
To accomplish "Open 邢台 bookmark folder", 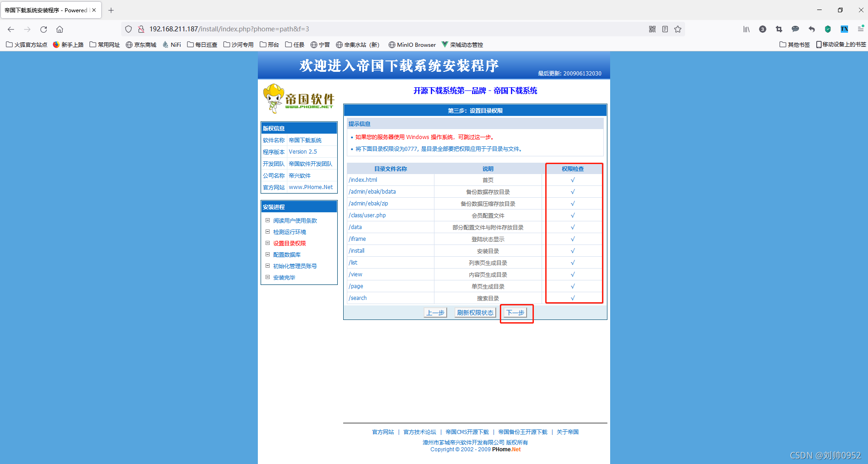I will (x=269, y=45).
